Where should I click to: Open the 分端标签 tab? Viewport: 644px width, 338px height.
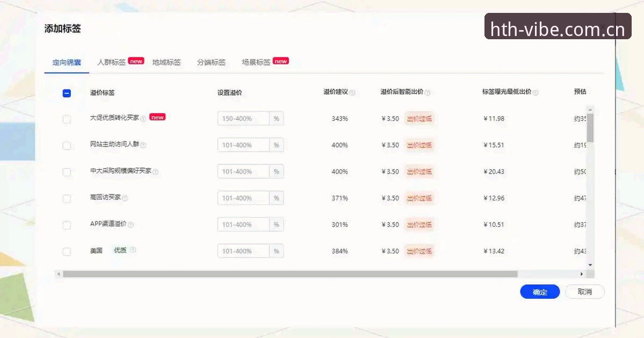click(x=211, y=62)
